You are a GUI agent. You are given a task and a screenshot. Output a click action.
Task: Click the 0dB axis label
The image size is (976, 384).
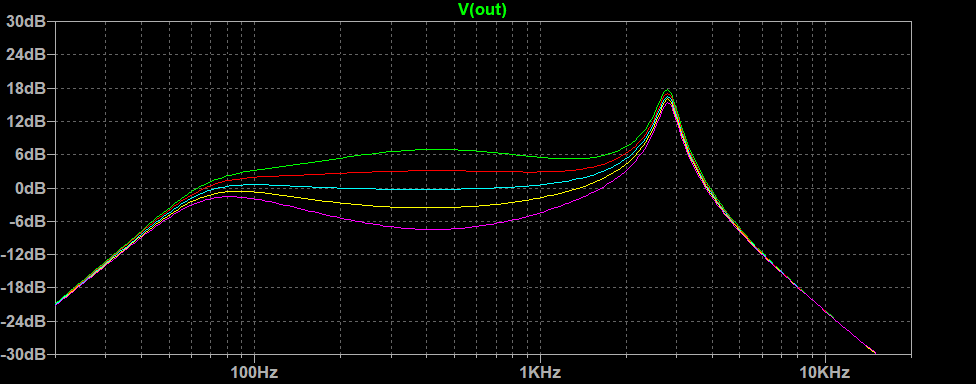tap(29, 188)
